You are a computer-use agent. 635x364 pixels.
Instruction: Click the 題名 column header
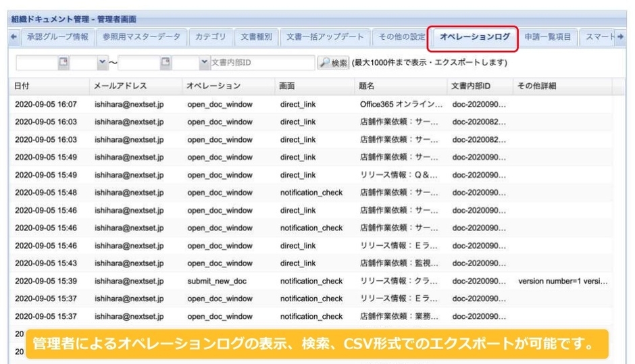401,86
